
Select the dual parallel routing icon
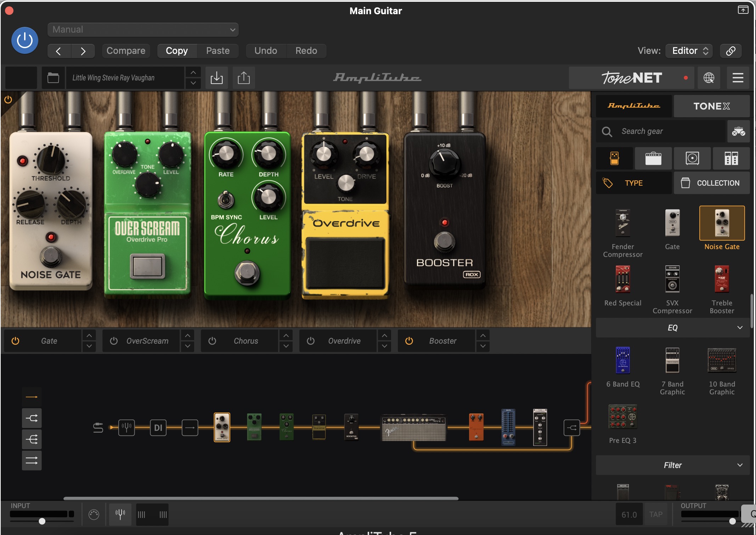32,461
